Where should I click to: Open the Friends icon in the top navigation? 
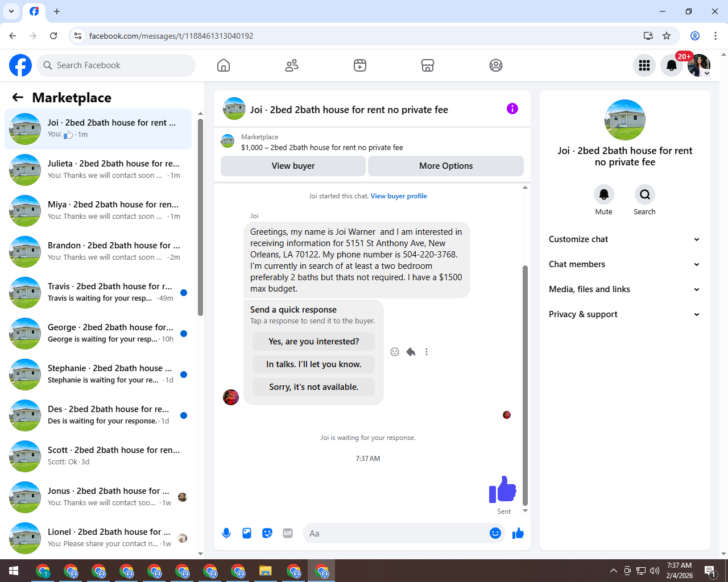tap(292, 65)
